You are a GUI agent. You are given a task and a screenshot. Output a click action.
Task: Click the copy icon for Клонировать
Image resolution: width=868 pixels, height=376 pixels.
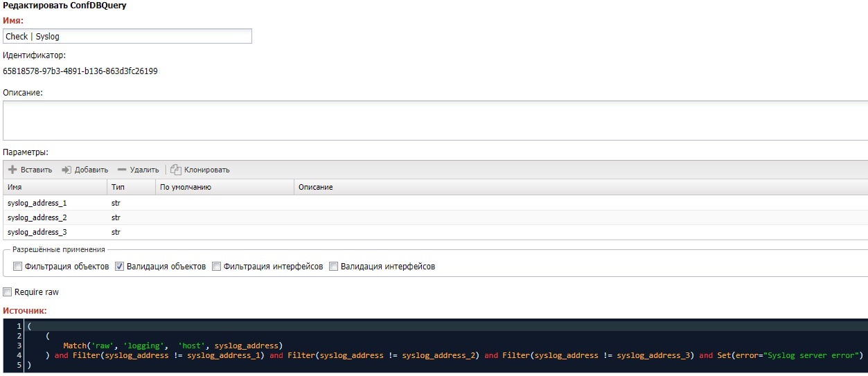[x=176, y=170]
